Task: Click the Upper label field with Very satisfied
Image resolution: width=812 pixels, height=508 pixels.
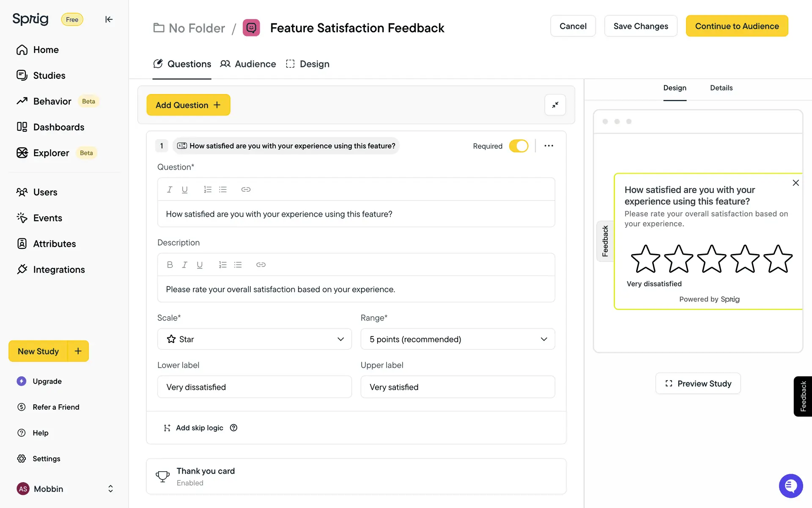Action: point(458,387)
